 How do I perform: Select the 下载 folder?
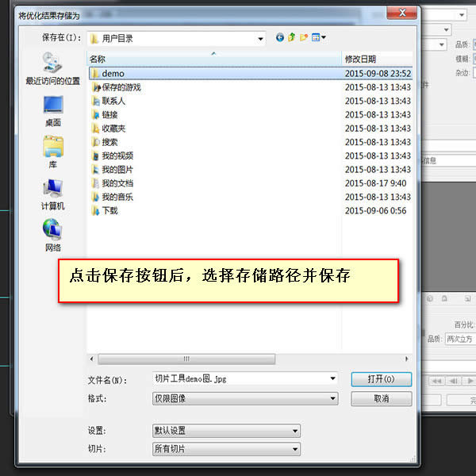109,210
